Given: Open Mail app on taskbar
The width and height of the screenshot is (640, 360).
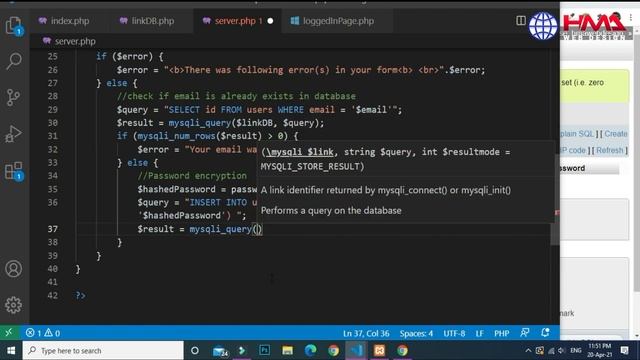Looking at the screenshot, I should pyautogui.click(x=220, y=351).
